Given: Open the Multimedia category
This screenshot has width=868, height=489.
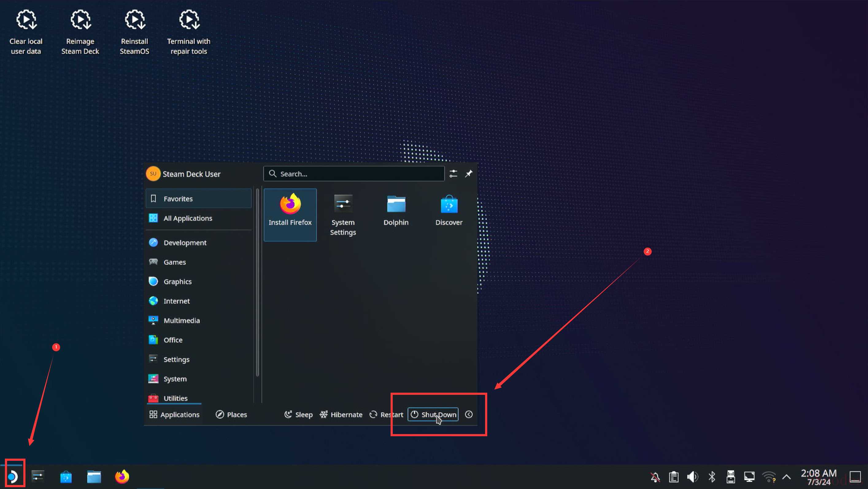Looking at the screenshot, I should tap(199, 320).
